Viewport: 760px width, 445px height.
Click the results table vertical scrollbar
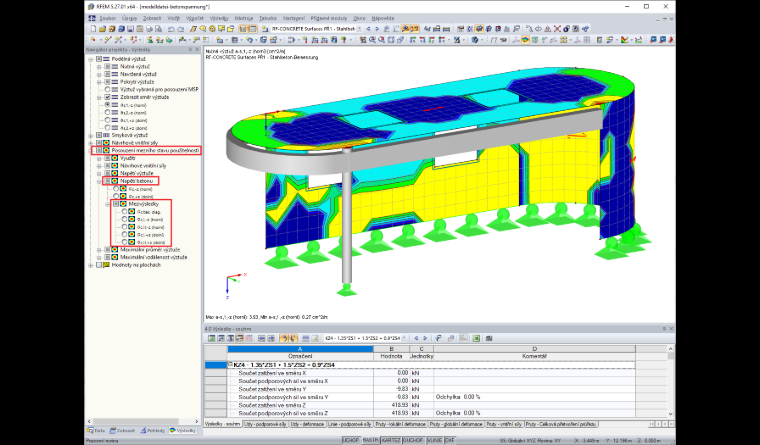pyautogui.click(x=671, y=381)
